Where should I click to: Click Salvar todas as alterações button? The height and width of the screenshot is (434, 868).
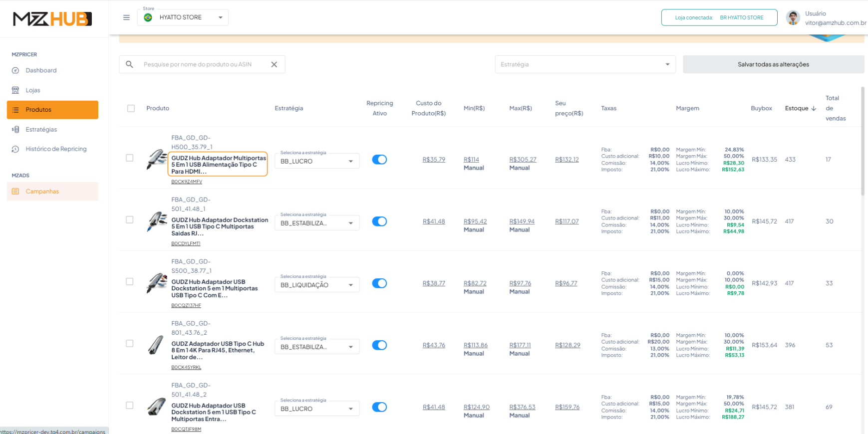[x=773, y=64]
